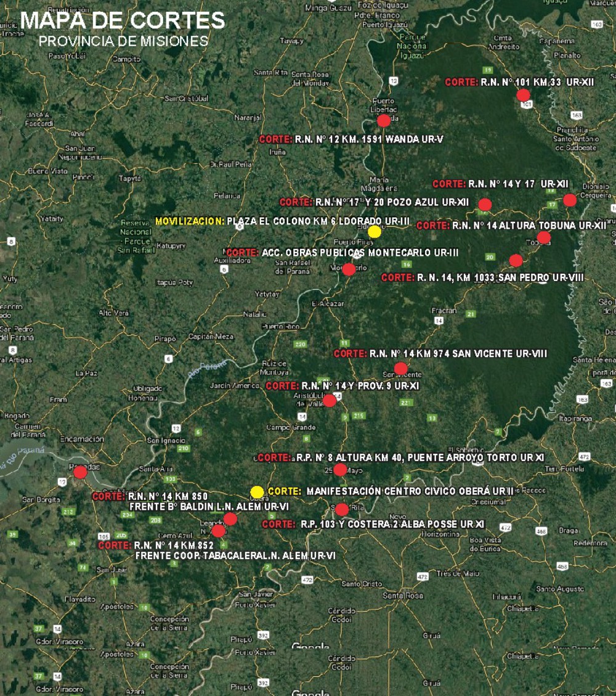Click the red marker at Tobuna
Screen dimensions: 616x696
[x=543, y=237]
